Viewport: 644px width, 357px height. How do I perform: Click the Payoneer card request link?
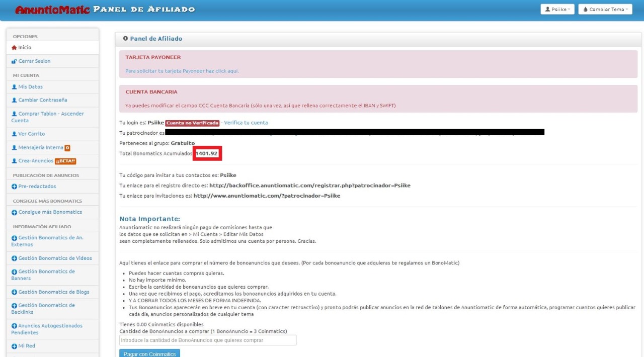pos(182,71)
